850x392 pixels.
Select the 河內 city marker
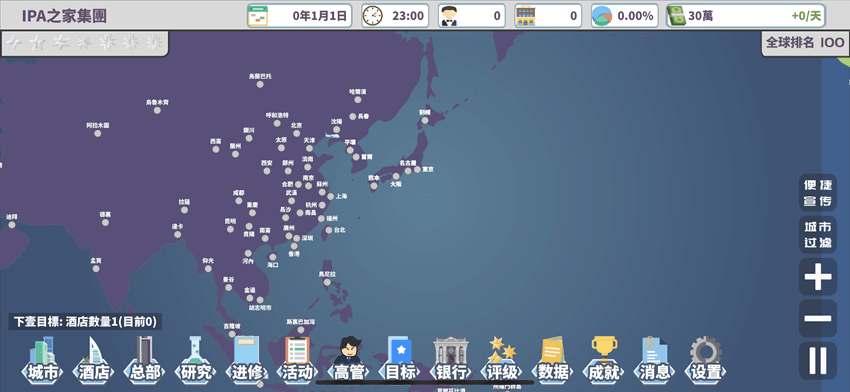[x=248, y=253]
